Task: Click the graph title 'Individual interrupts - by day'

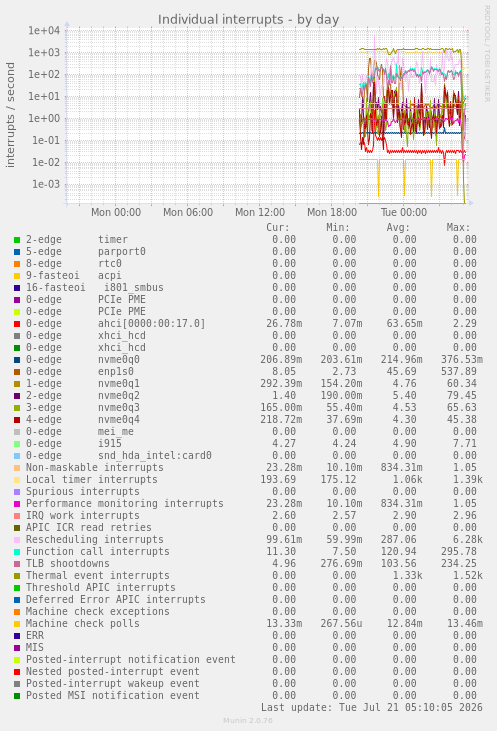Action: click(248, 20)
